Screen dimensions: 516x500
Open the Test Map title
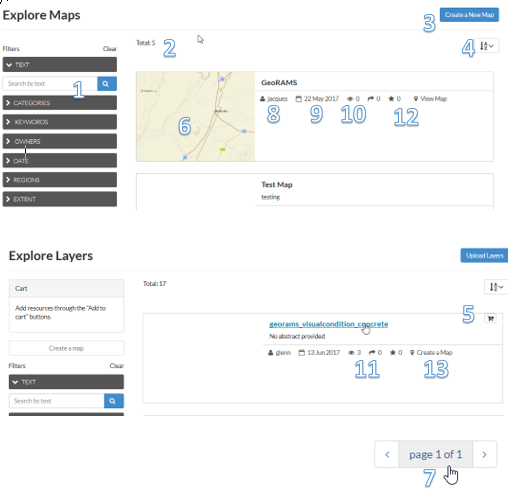pos(277,185)
